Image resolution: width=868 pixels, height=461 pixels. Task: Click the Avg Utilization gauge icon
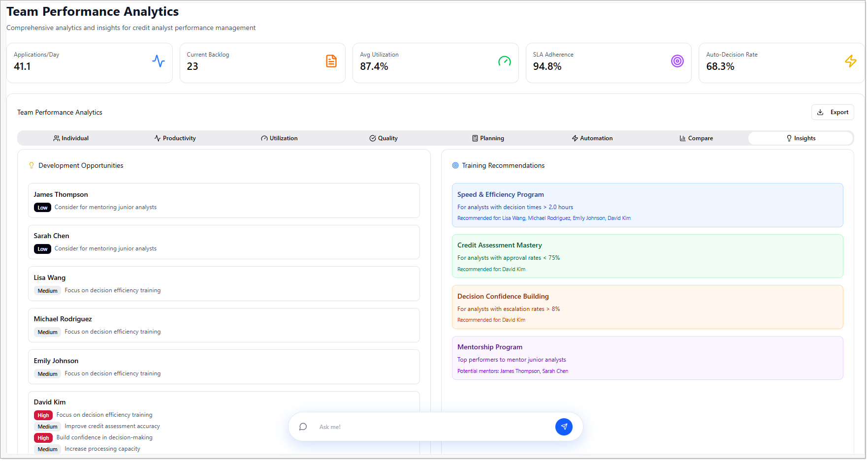point(504,61)
